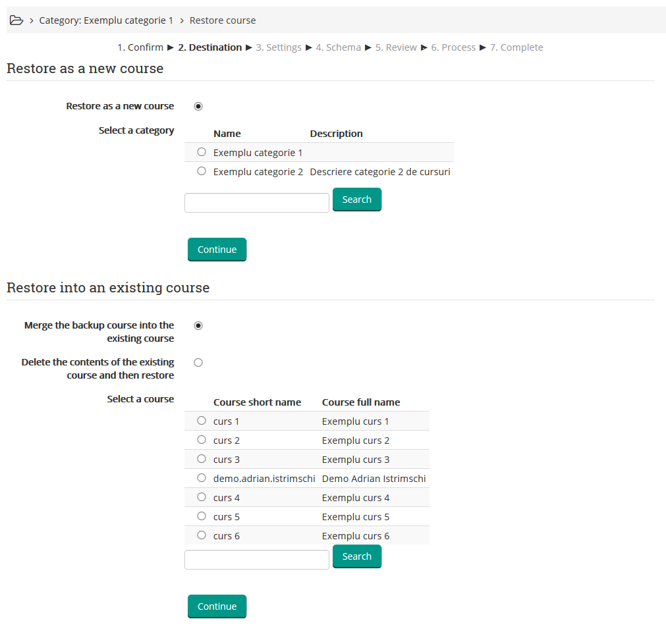Pick the 'curs 4' course radio button

202,497
